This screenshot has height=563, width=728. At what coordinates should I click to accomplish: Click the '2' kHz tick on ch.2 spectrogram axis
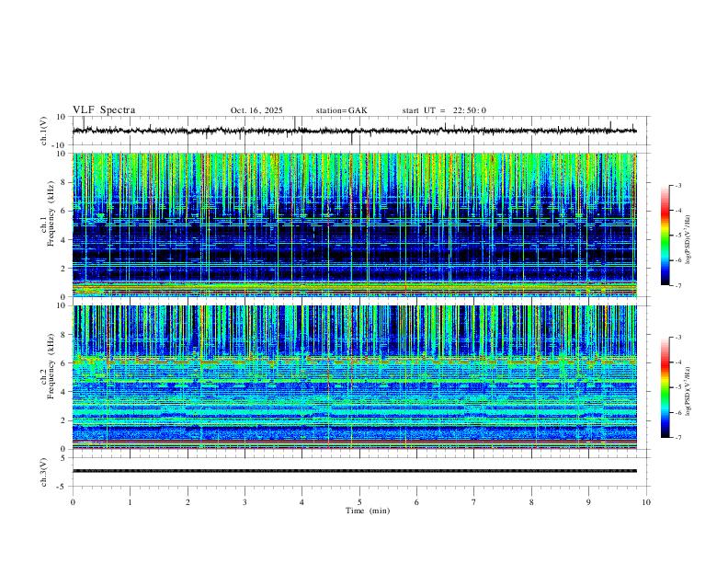[x=63, y=420]
